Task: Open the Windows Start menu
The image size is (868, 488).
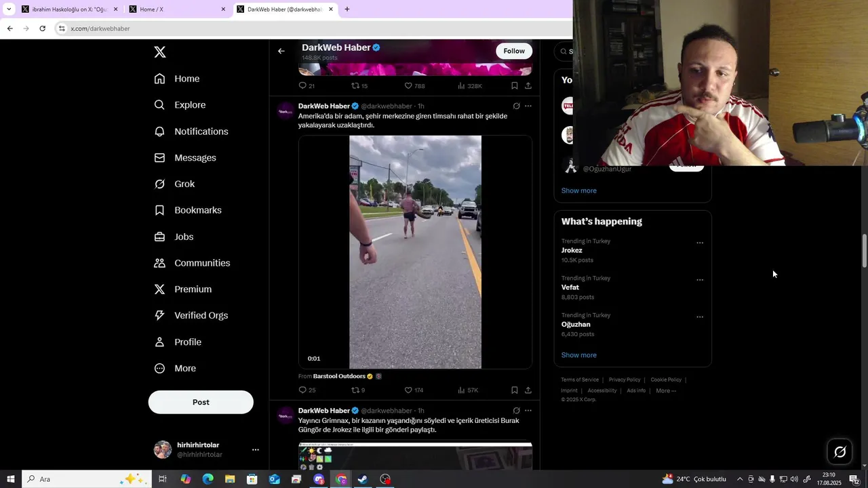Action: (11, 479)
